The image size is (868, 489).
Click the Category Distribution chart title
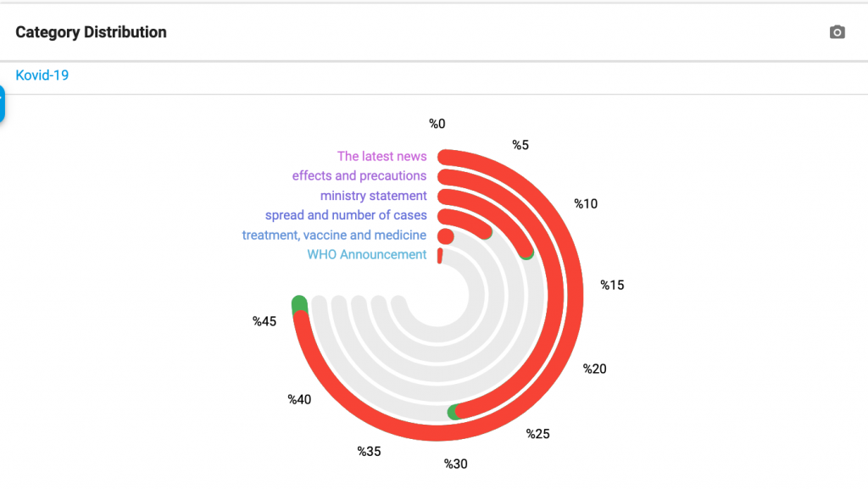point(91,32)
